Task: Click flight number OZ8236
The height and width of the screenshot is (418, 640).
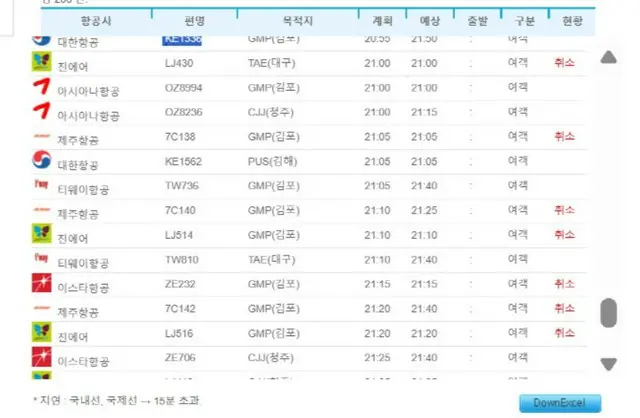Action: (183, 112)
